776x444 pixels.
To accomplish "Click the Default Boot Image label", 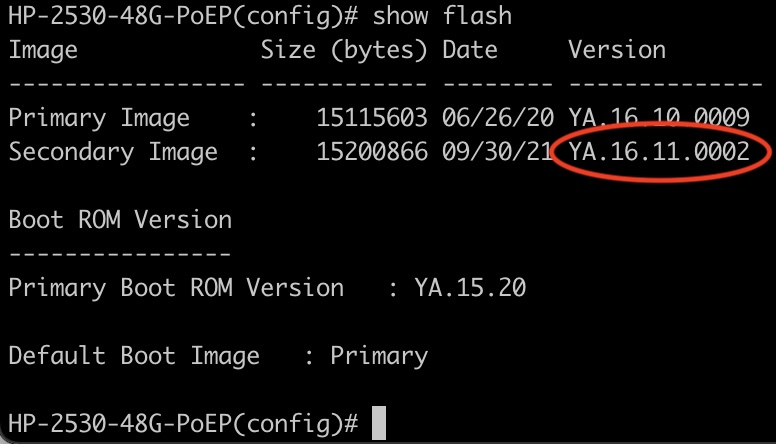I will tap(134, 356).
